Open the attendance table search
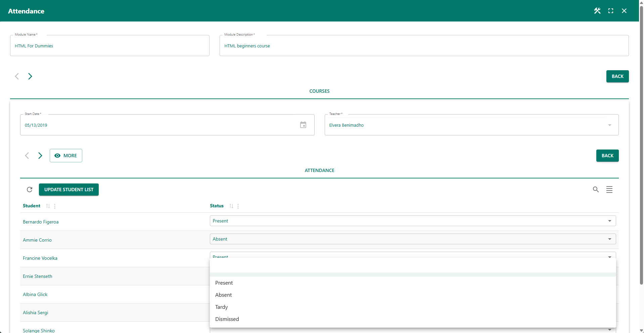This screenshot has height=333, width=644. point(596,190)
